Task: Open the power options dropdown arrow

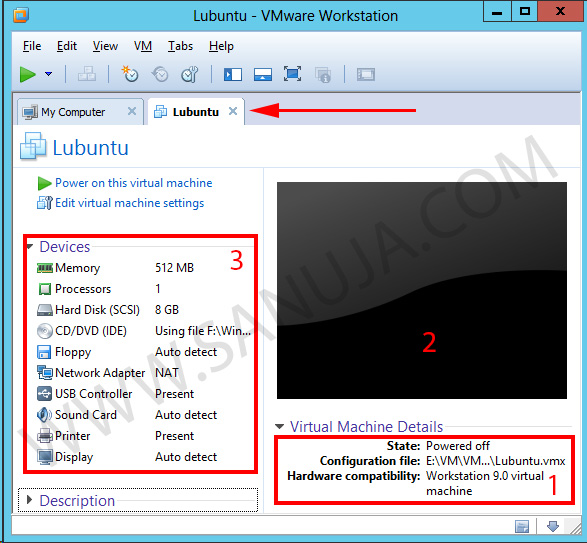Action: pyautogui.click(x=48, y=74)
